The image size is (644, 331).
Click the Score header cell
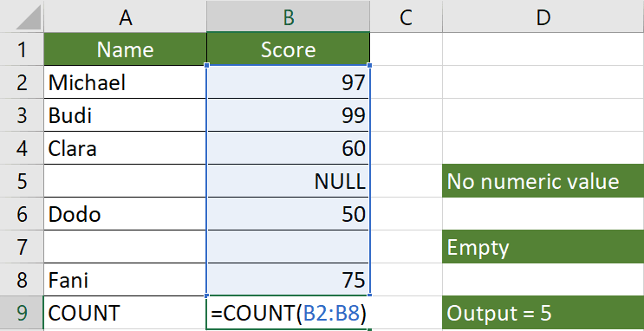(288, 49)
